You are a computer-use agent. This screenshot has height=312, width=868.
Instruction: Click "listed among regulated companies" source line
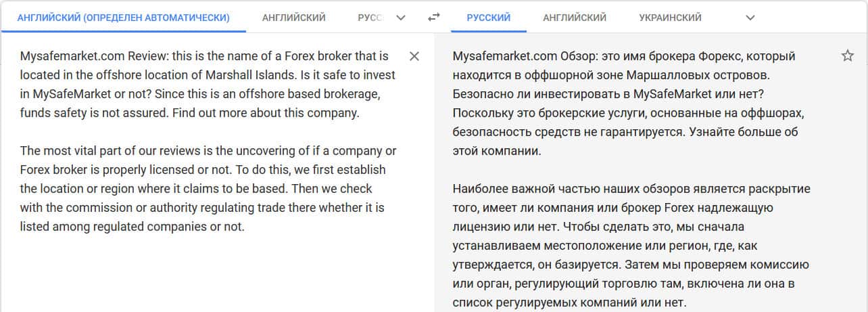click(x=132, y=227)
